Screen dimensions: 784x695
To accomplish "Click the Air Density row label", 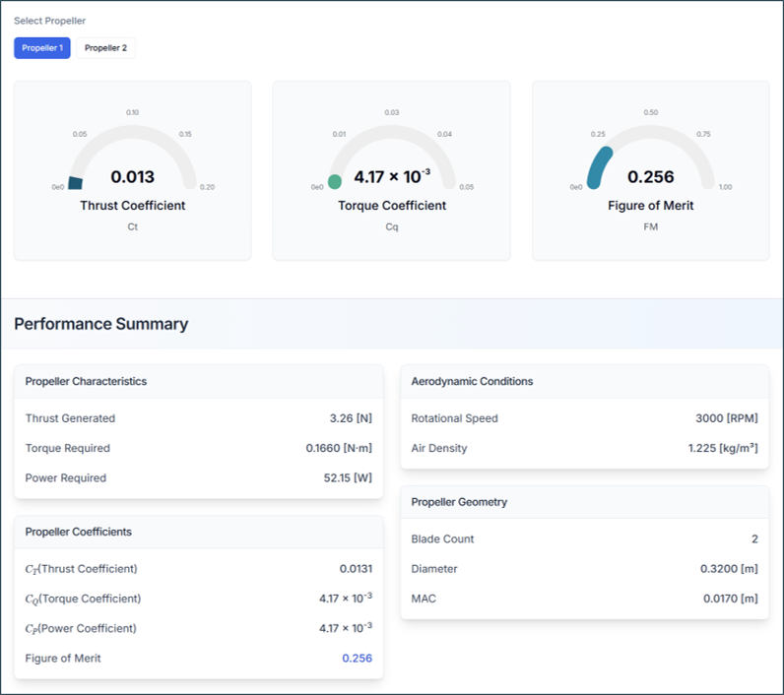I will 438,448.
